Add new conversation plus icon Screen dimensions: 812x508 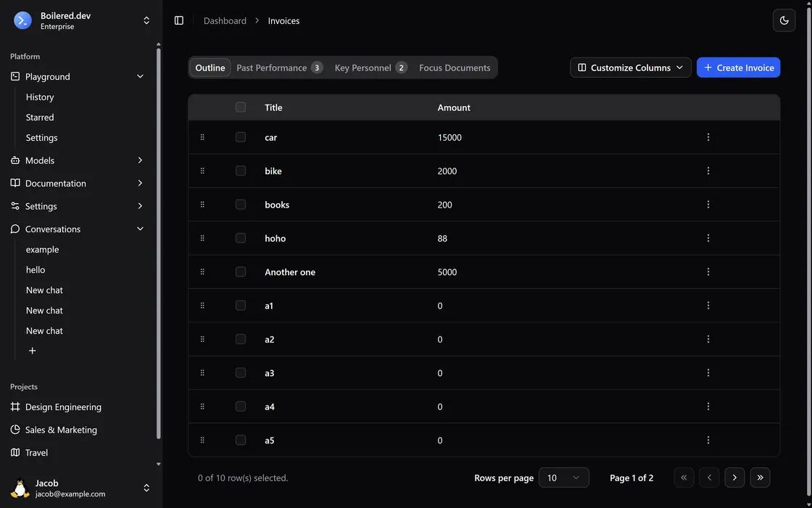click(x=32, y=351)
